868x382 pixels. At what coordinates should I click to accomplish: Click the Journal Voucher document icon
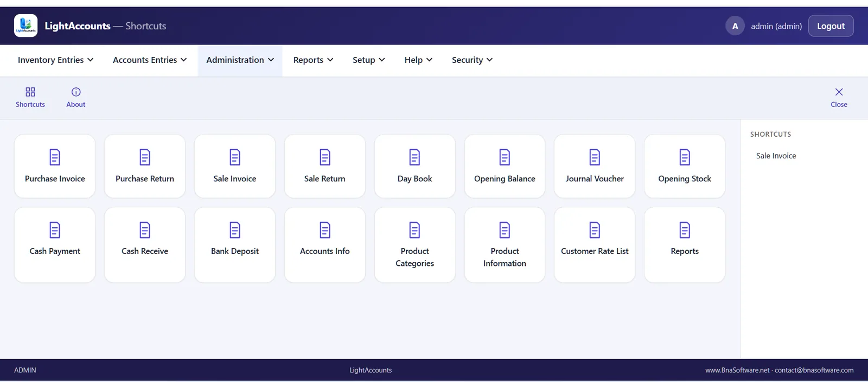(595, 157)
